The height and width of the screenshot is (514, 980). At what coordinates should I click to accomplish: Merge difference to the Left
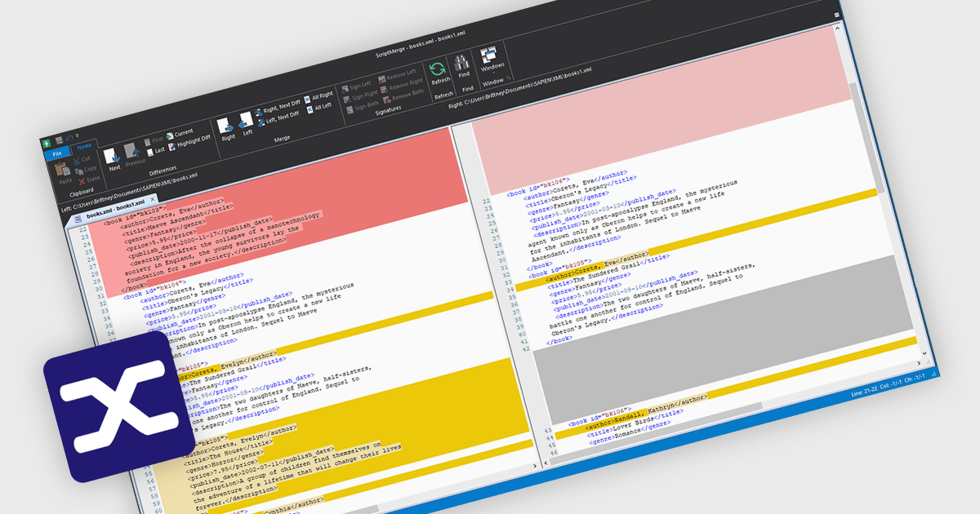pos(245,123)
